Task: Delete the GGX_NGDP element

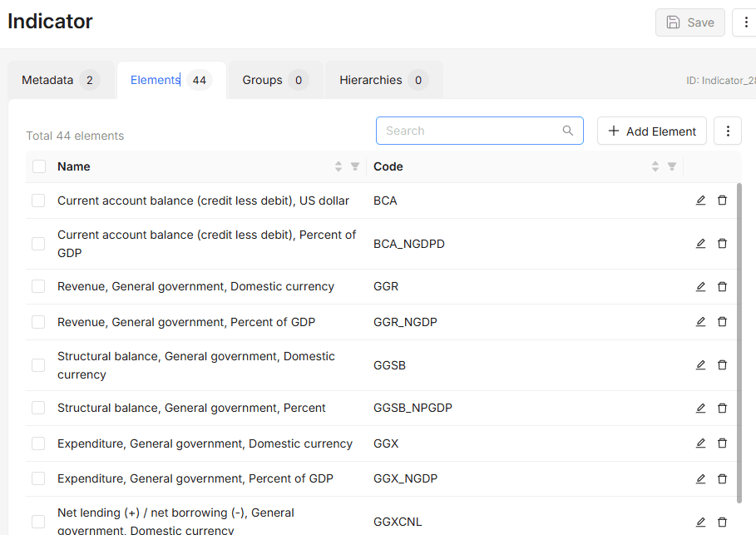Action: pos(722,478)
